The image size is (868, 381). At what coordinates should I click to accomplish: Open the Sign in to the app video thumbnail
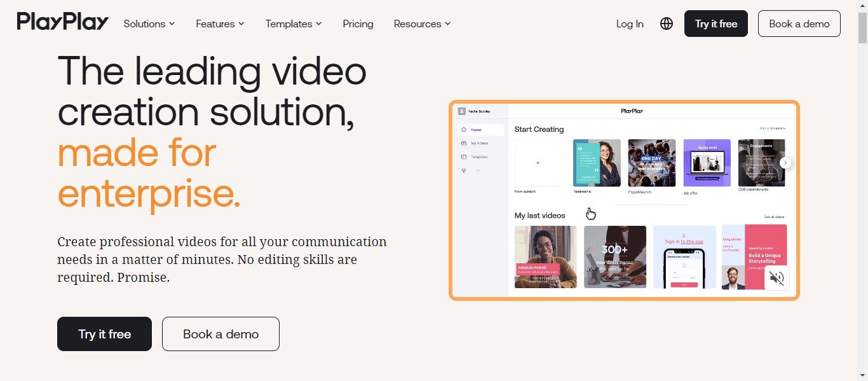(x=684, y=257)
